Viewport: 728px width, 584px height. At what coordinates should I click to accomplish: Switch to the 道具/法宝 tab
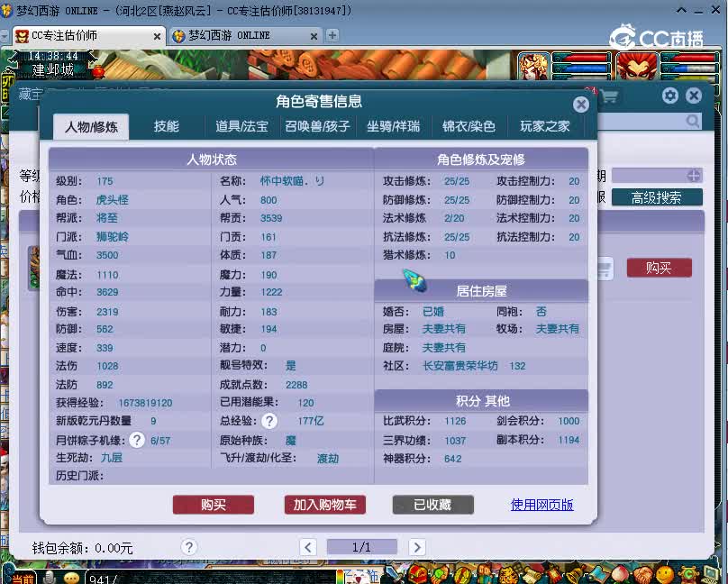point(241,126)
